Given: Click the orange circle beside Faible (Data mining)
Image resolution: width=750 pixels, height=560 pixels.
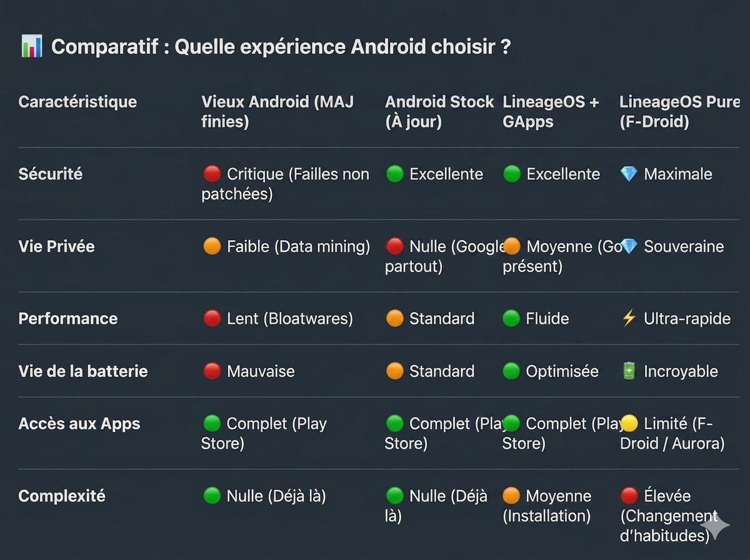Looking at the screenshot, I should [x=212, y=246].
